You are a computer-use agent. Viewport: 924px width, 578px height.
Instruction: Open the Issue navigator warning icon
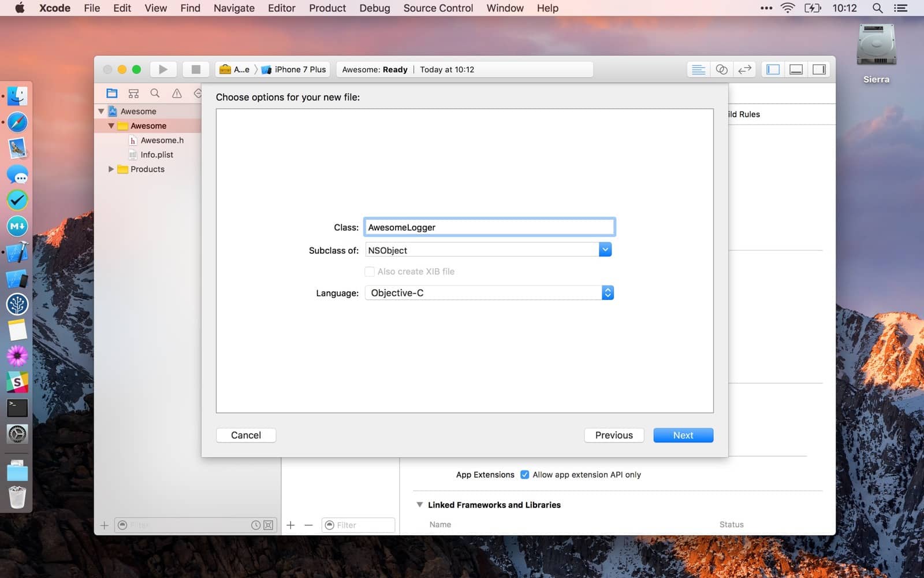tap(177, 93)
